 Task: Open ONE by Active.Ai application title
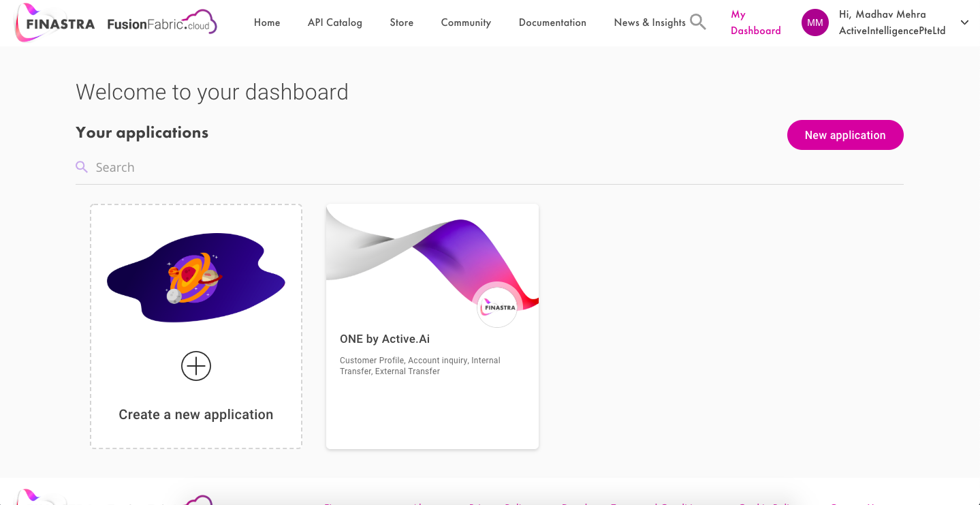(385, 339)
